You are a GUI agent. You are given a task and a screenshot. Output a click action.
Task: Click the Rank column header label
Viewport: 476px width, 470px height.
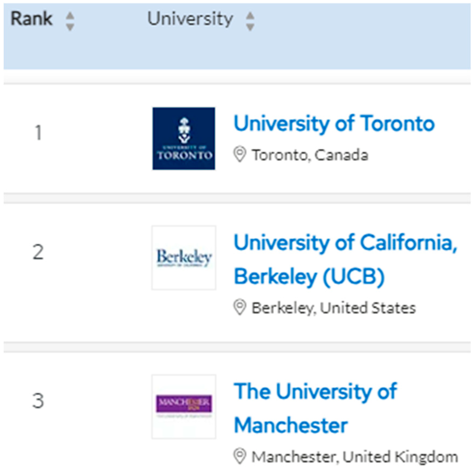pyautogui.click(x=31, y=19)
